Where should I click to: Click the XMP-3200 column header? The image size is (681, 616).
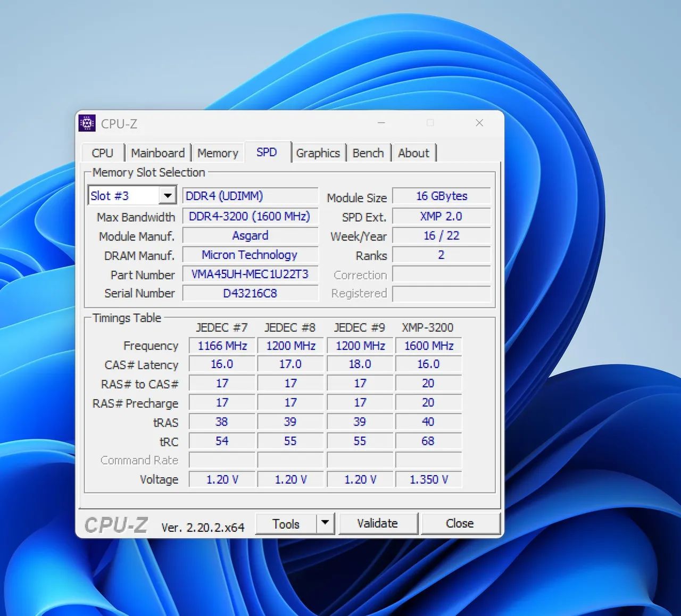(x=428, y=327)
